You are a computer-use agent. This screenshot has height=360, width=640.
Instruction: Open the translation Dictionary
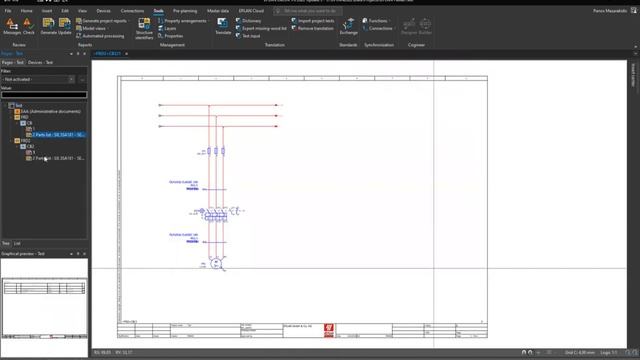click(x=248, y=21)
